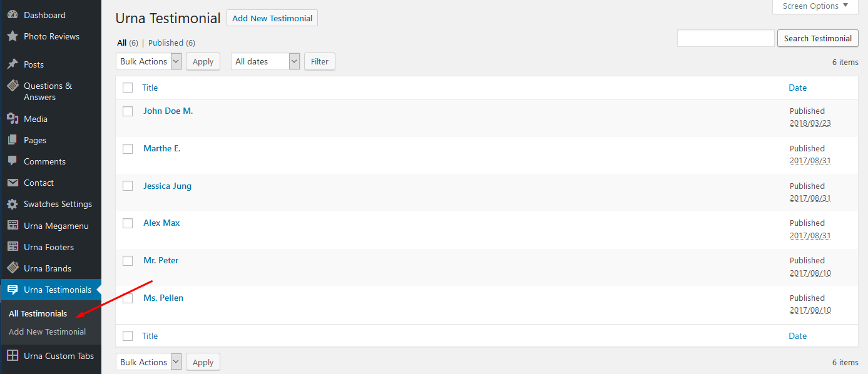The image size is (868, 374).
Task: Click the Urna Testimonials chat icon
Action: [13, 290]
